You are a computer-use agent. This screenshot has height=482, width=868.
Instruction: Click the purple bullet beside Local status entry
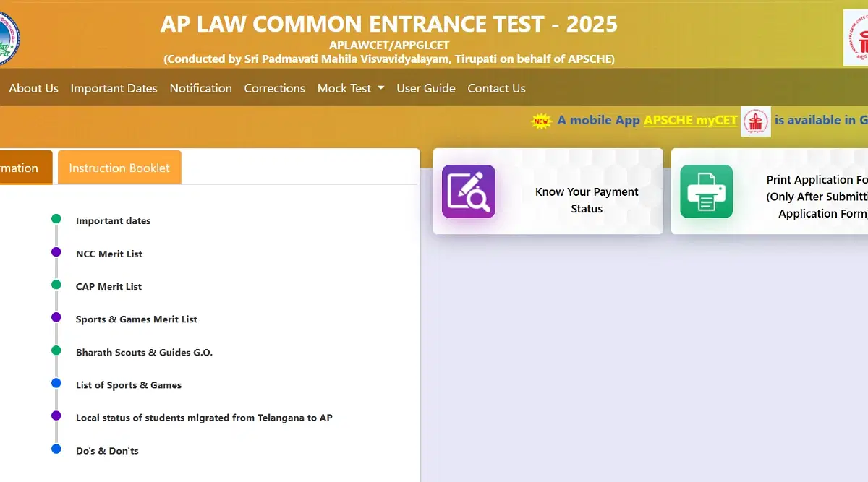[56, 416]
